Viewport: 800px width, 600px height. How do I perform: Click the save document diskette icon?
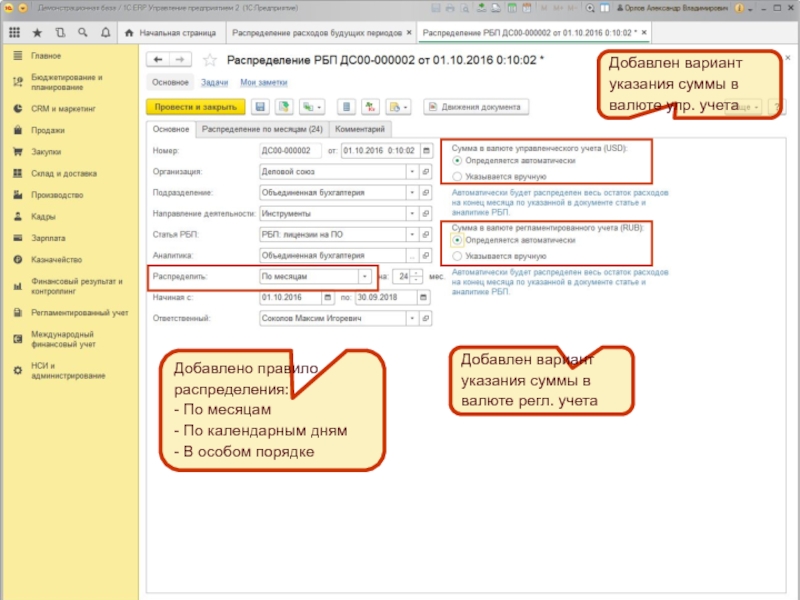(260, 106)
